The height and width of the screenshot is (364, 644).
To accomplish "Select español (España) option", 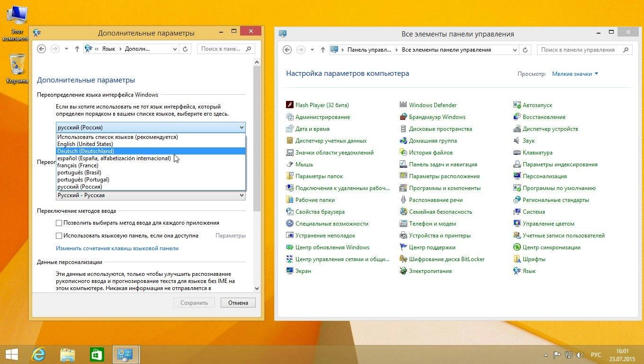I will click(151, 158).
